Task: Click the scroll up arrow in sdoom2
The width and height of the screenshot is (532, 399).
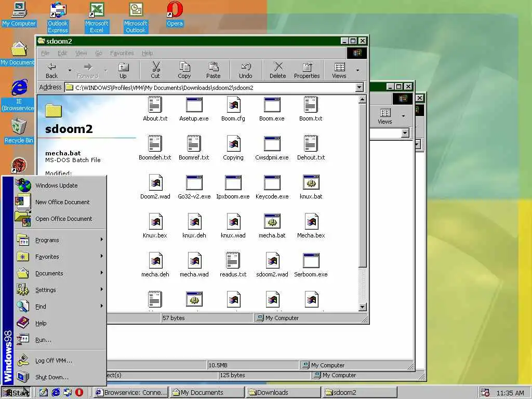Action: pyautogui.click(x=362, y=99)
